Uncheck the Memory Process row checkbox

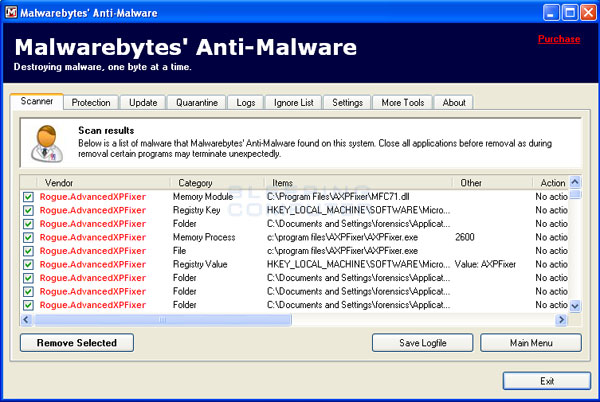[28, 238]
